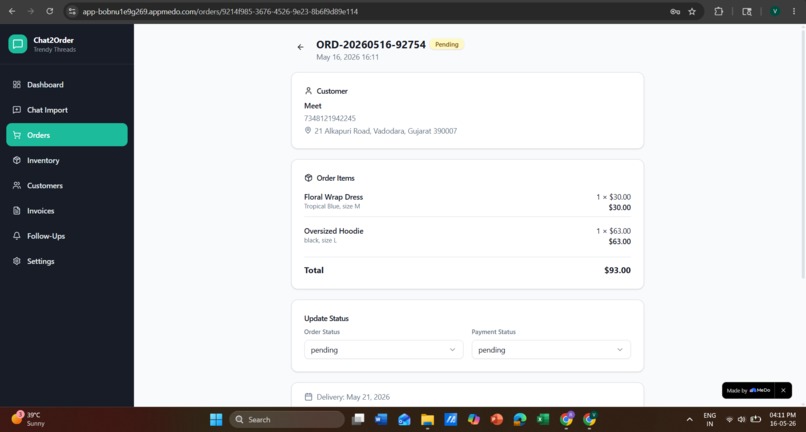Viewport: 806px width, 432px height.
Task: Click the Floral Wrap Dress item name
Action: [x=334, y=197]
